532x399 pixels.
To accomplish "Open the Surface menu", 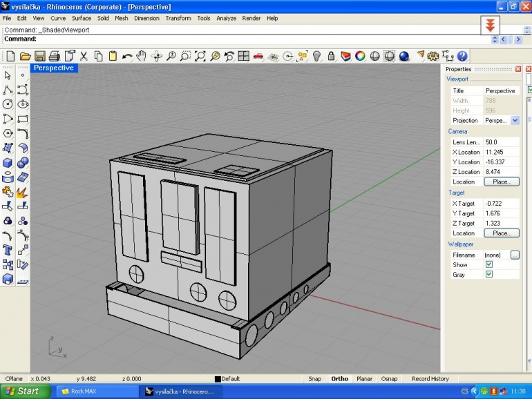I will (x=82, y=19).
